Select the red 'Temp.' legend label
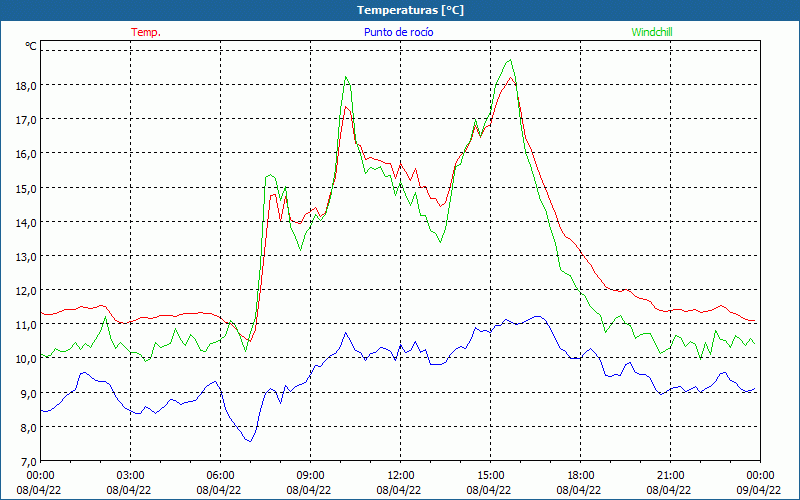This screenshot has width=800, height=500. 146,32
